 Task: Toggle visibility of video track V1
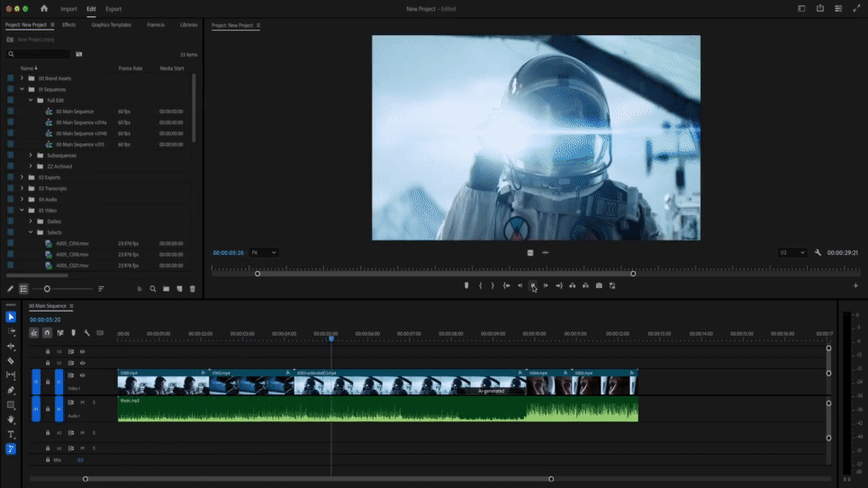(x=82, y=375)
